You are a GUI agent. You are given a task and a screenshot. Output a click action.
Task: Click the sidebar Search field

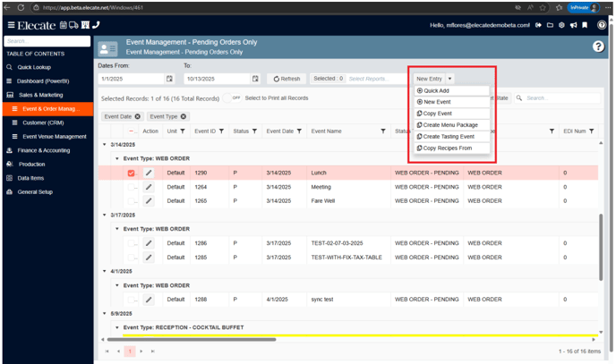tap(47, 41)
